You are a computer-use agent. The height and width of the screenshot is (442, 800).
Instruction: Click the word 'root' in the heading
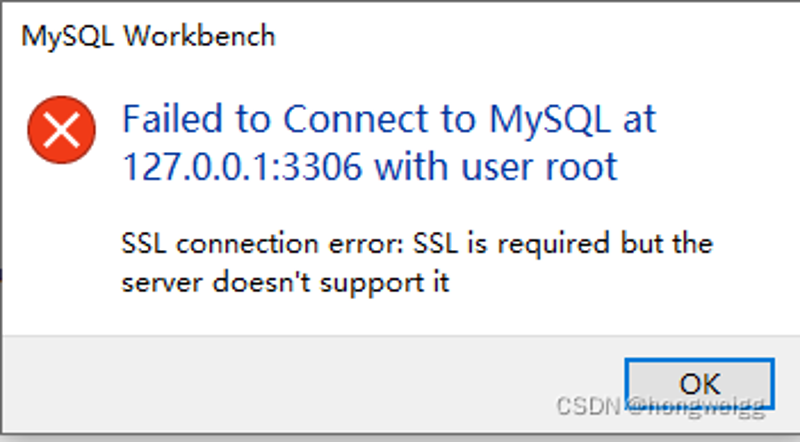582,166
